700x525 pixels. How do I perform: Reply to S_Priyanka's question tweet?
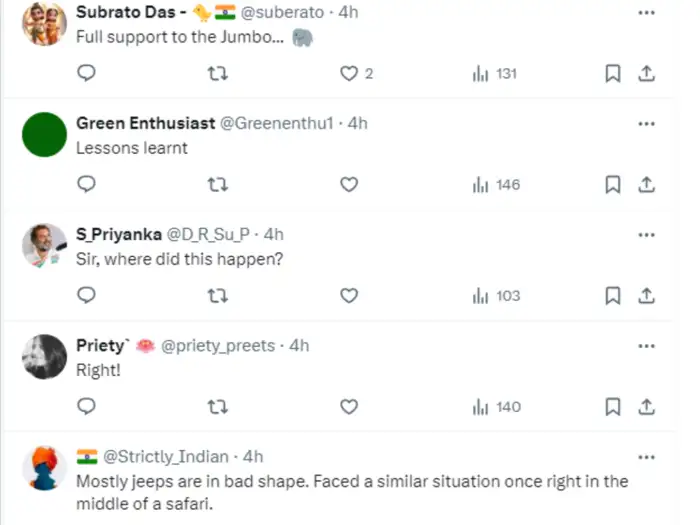click(87, 295)
